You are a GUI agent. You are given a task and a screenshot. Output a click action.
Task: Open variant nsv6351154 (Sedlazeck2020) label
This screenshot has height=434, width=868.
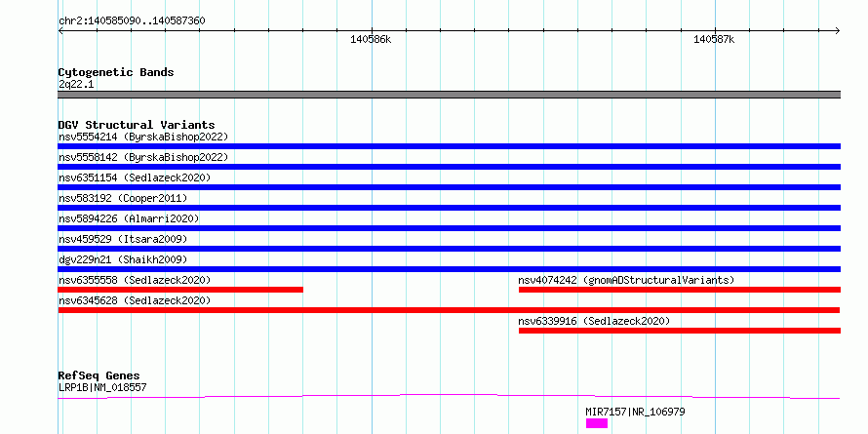[135, 178]
